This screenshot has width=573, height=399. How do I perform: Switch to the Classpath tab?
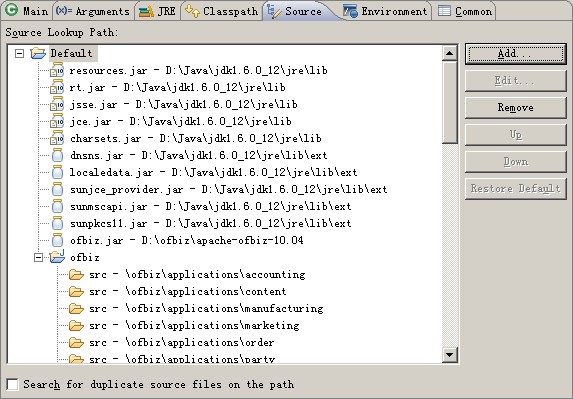pyautogui.click(x=222, y=11)
